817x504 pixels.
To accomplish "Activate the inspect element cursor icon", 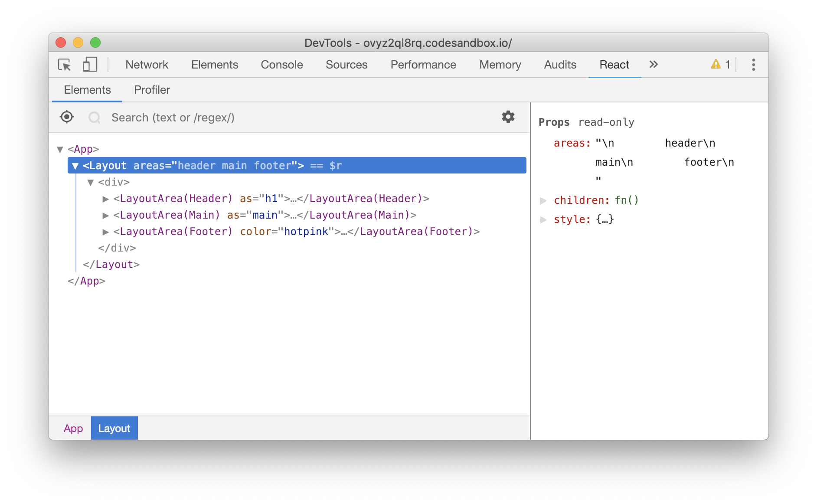I will point(65,65).
